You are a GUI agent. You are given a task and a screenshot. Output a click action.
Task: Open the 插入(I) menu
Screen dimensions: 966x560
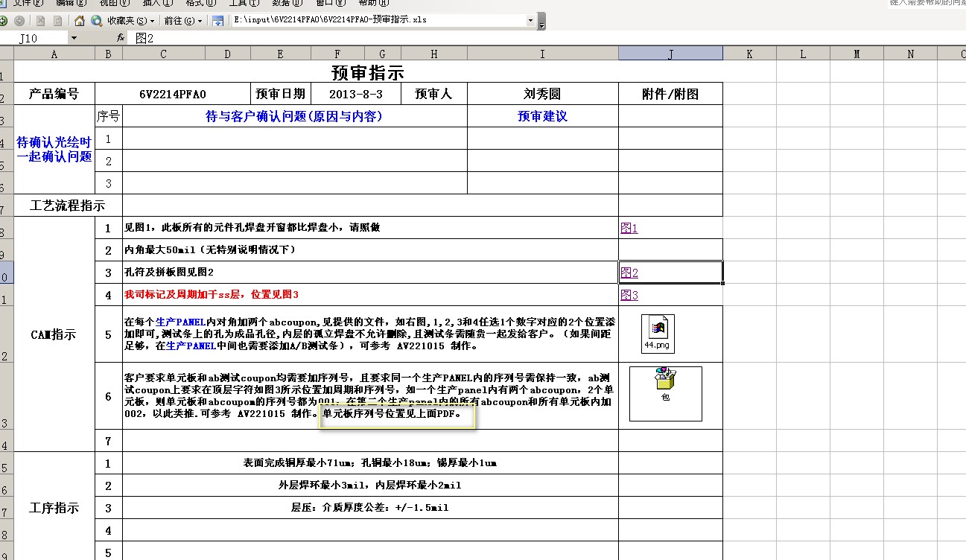[x=157, y=3]
